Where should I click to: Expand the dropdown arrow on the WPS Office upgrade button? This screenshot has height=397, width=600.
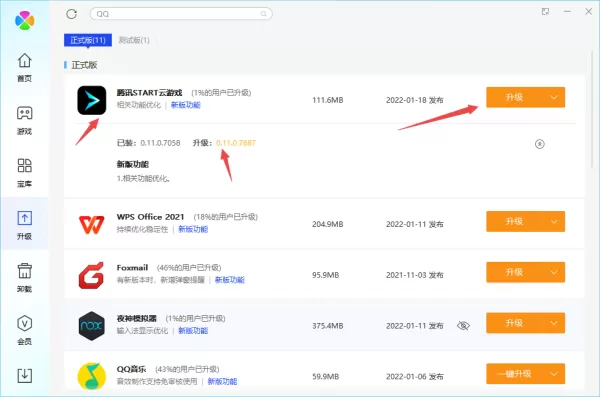554,221
